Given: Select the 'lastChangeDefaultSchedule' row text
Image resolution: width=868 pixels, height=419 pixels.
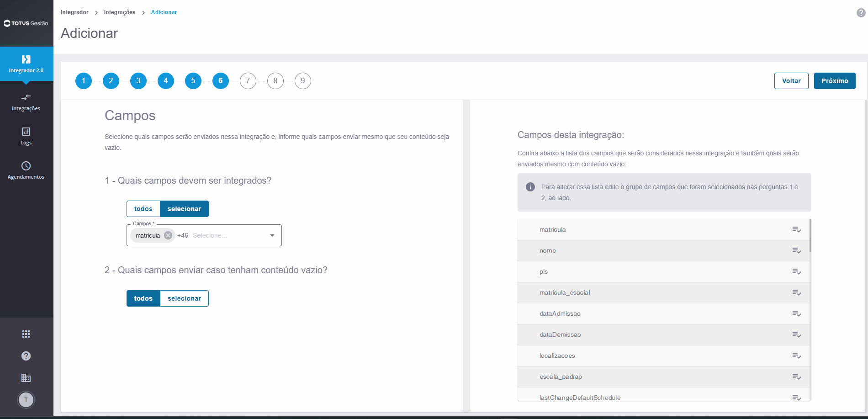Looking at the screenshot, I should pyautogui.click(x=580, y=398).
